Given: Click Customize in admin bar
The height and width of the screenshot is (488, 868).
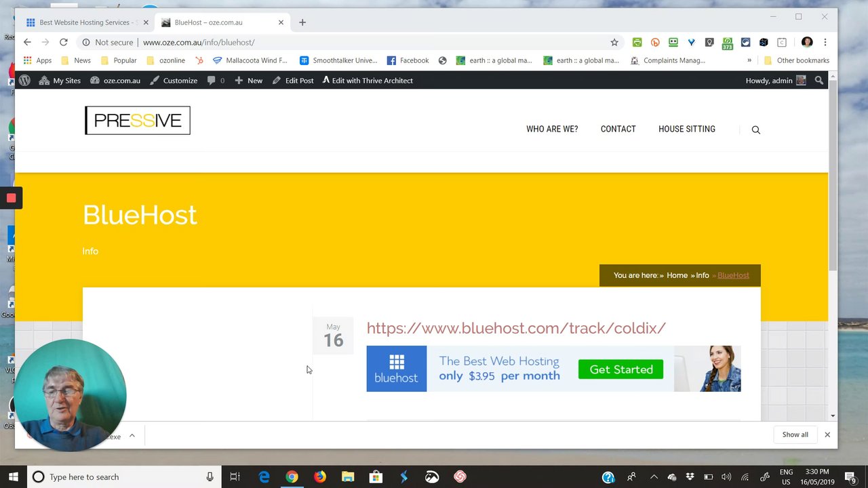Looking at the screenshot, I should [x=174, y=80].
